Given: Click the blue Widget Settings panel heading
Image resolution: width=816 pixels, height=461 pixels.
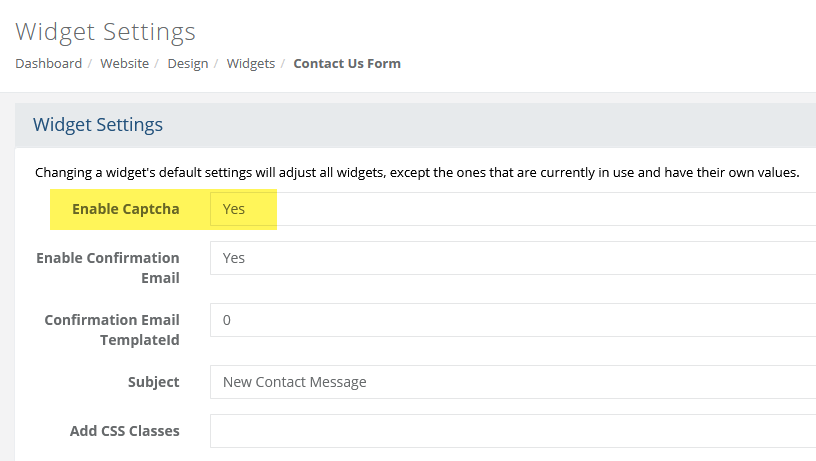Looking at the screenshot, I should coord(98,125).
